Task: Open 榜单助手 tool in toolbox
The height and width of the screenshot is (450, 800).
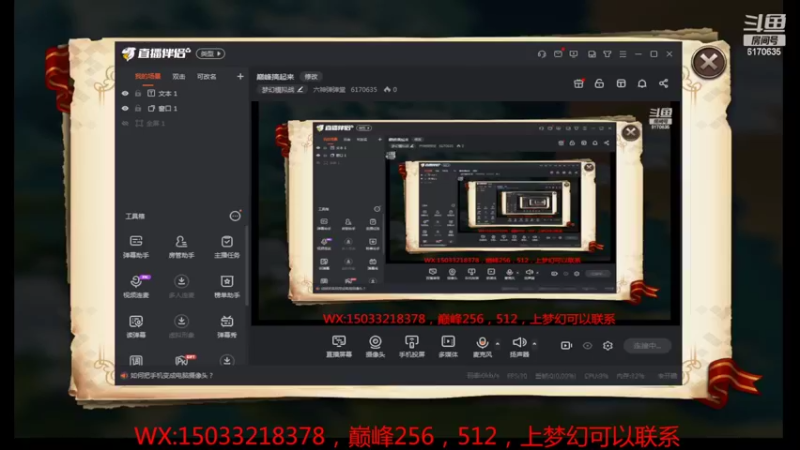Action: pyautogui.click(x=227, y=286)
